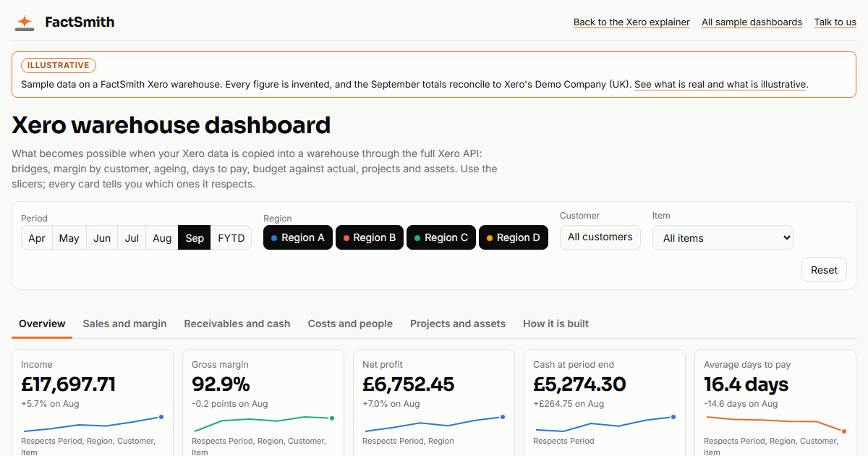The height and width of the screenshot is (456, 868).
Task: Click the Cash at period end £5,274.30
Action: (x=579, y=384)
